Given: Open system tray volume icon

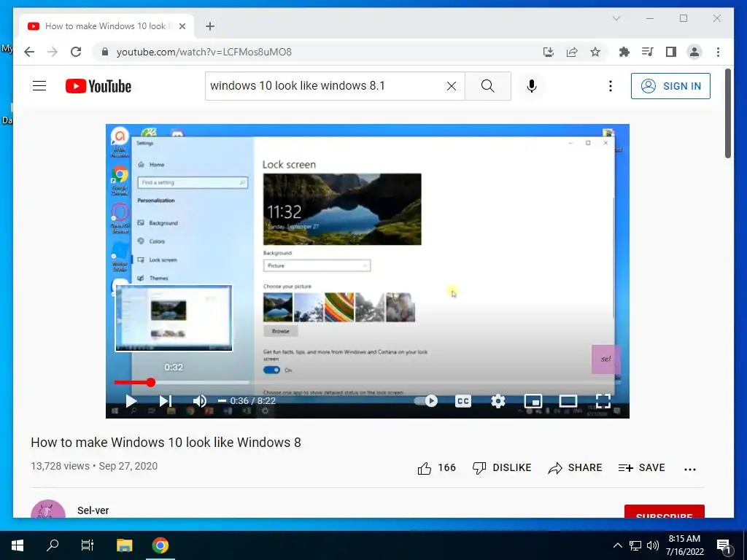Looking at the screenshot, I should coord(653,545).
